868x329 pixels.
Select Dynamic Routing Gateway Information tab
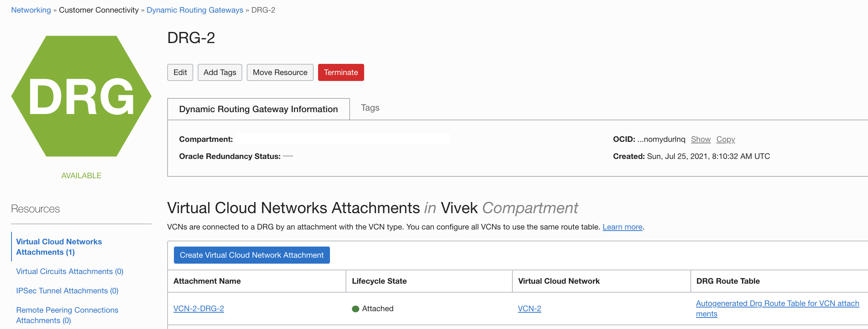(x=258, y=109)
